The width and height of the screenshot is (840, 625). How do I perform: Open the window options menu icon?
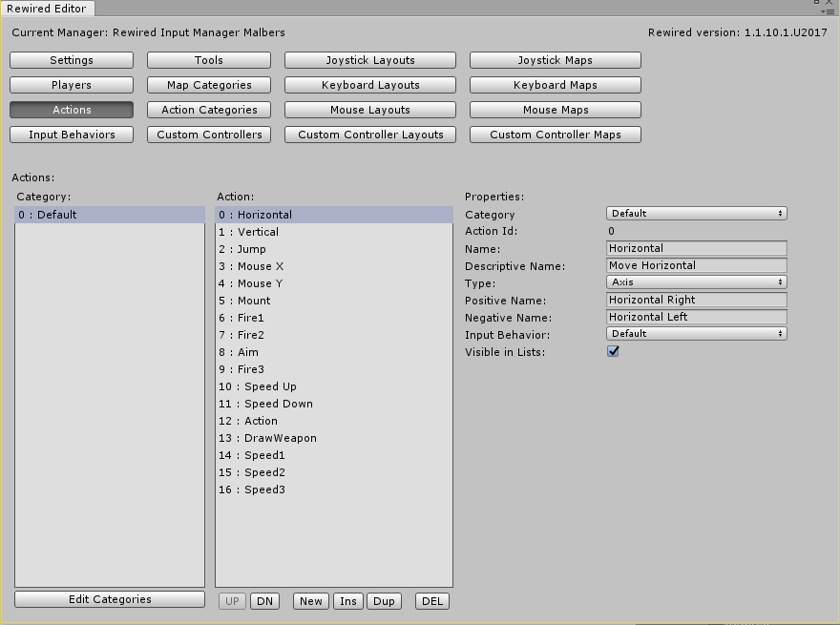tap(828, 11)
